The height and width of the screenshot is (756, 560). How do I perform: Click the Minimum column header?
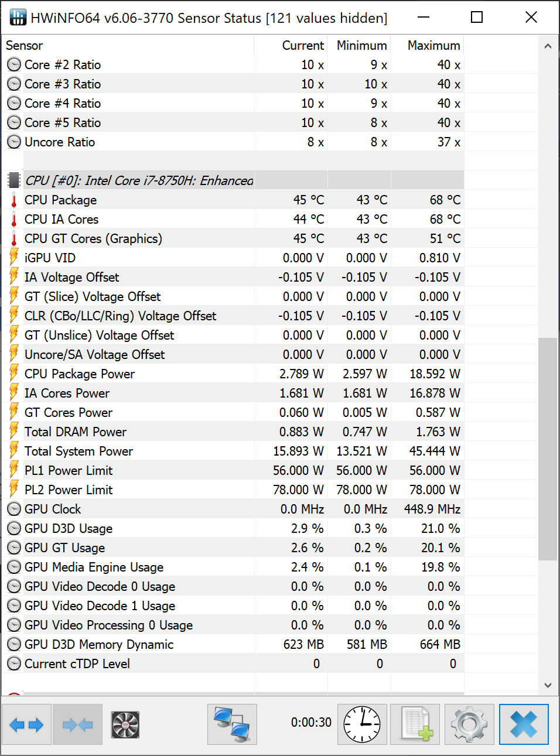tap(359, 45)
